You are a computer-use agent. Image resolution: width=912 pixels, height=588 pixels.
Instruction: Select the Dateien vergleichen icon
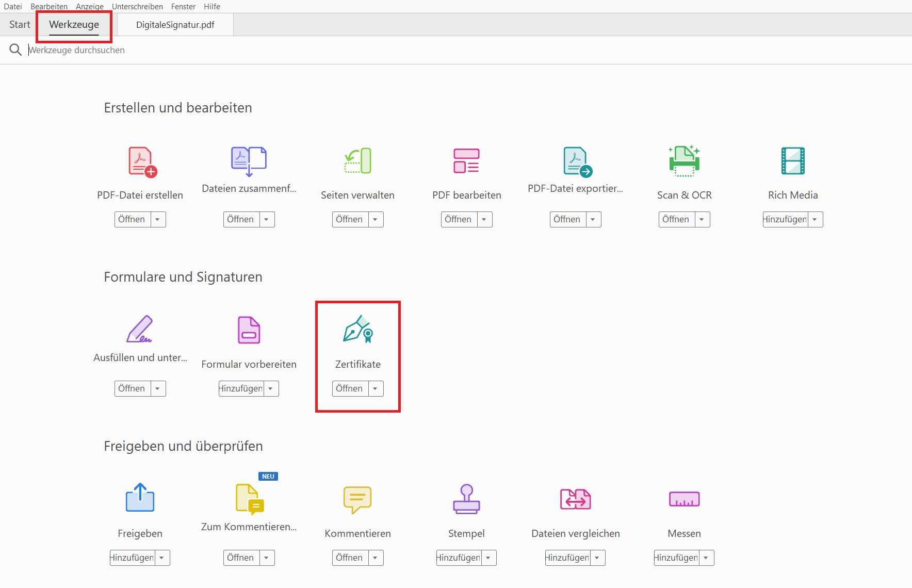(576, 499)
